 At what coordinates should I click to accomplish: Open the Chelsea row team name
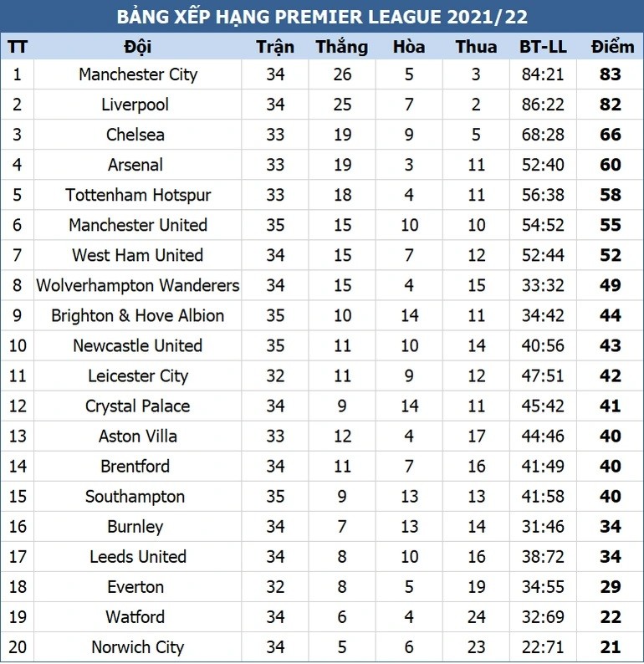[x=135, y=135]
